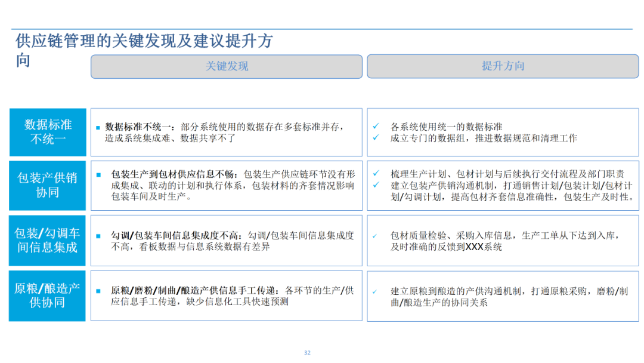Click the 关键发现 header box
Image resolution: width=644 pixels, height=363 pixels.
click(227, 66)
